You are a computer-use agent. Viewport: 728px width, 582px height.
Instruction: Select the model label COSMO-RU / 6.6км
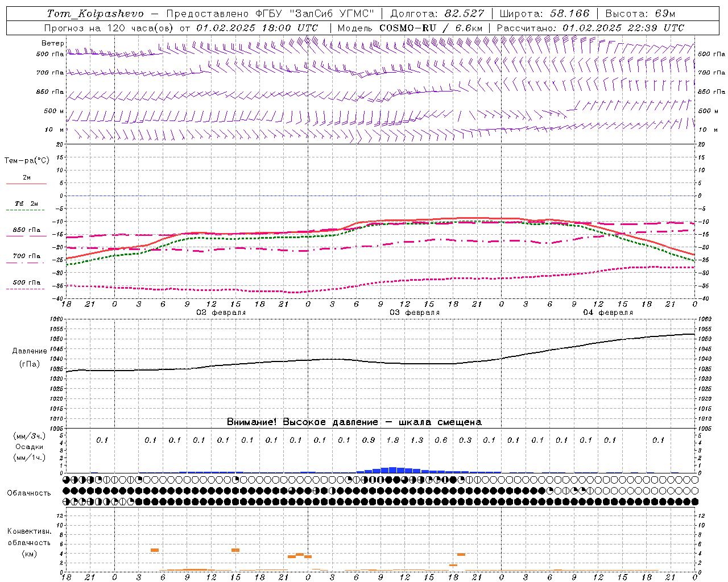(431, 28)
